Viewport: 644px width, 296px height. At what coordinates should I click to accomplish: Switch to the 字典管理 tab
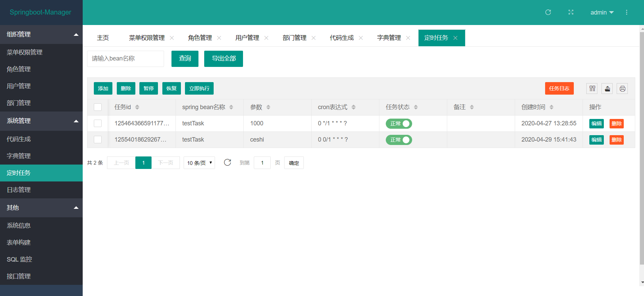point(389,38)
